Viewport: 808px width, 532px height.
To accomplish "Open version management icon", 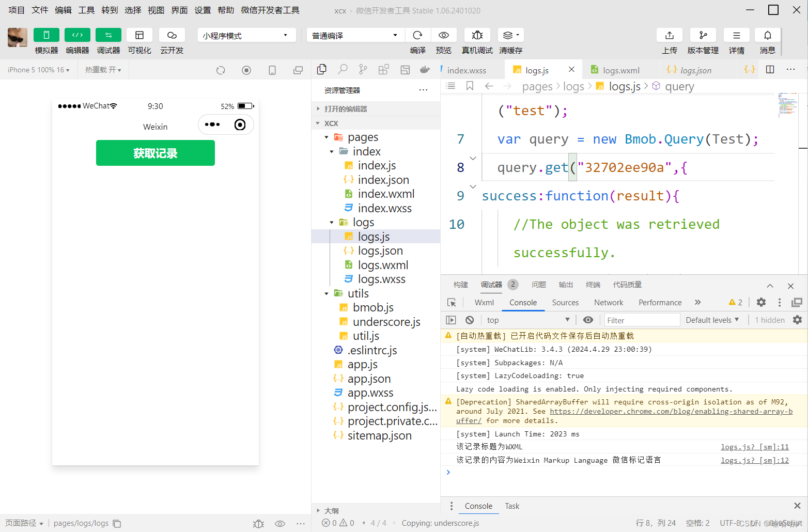I will click(703, 35).
